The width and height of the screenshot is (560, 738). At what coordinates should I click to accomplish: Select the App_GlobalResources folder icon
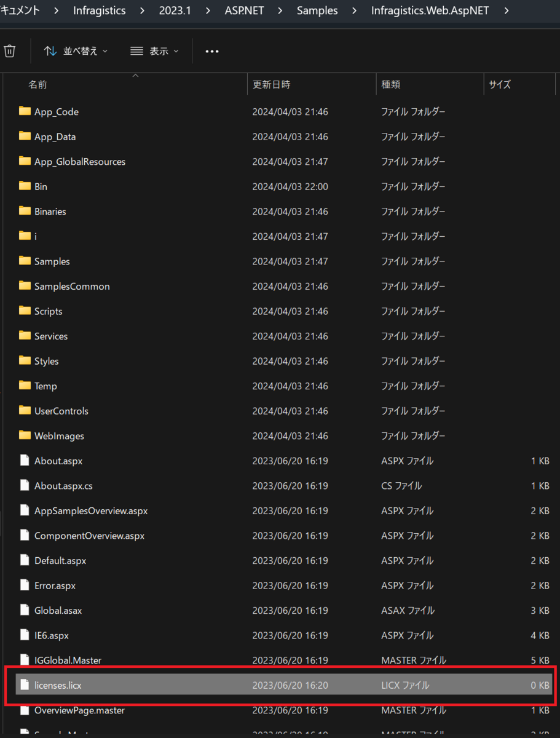tap(25, 161)
